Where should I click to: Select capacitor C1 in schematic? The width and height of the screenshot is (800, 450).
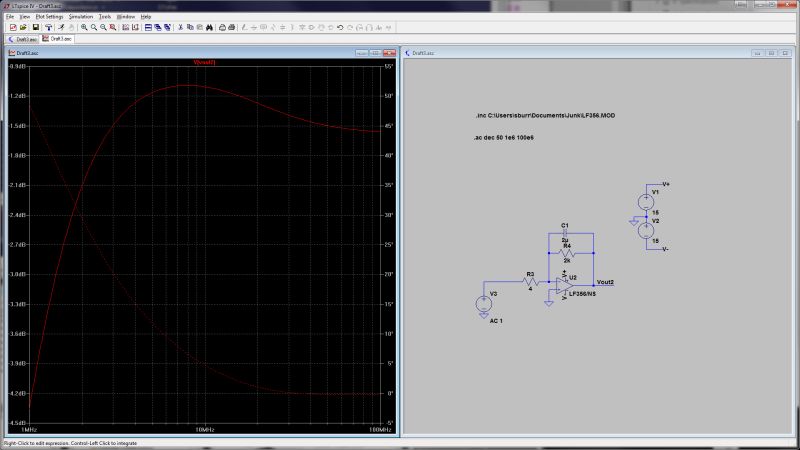565,233
